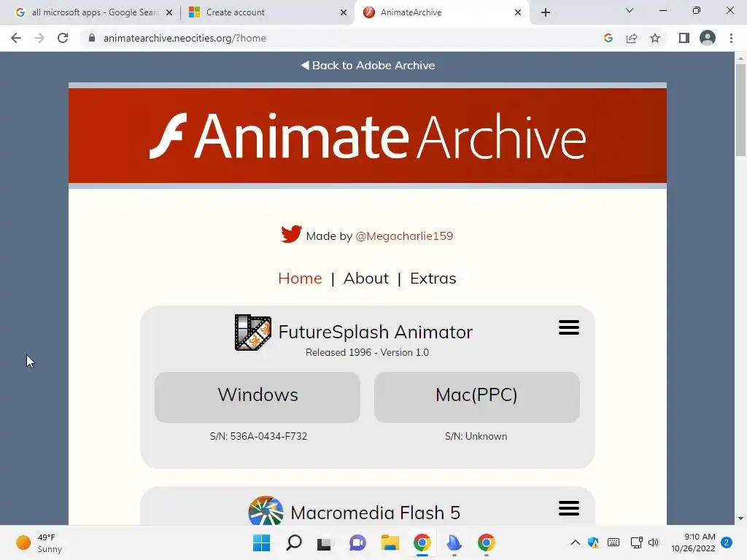
Task: Share this page via share icon
Action: pos(632,38)
